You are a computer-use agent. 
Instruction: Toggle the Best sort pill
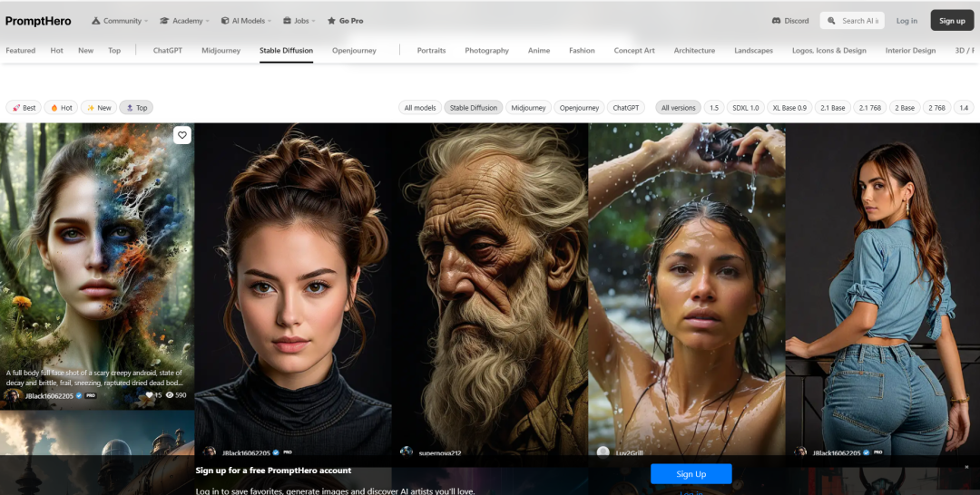pyautogui.click(x=24, y=107)
